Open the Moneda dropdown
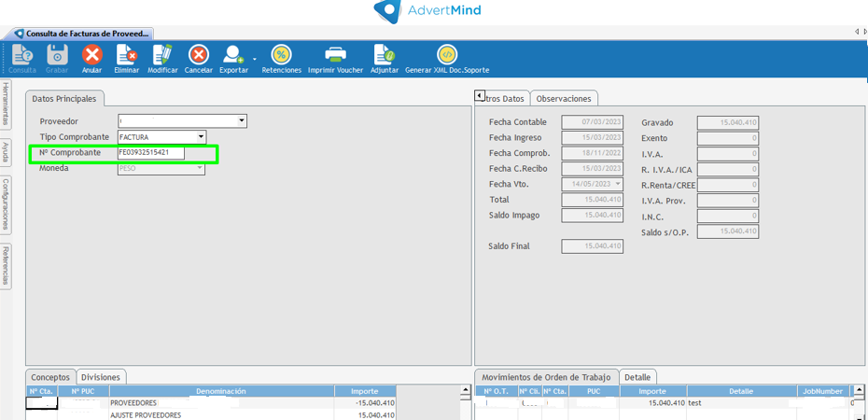The width and height of the screenshot is (868, 420). 201,169
